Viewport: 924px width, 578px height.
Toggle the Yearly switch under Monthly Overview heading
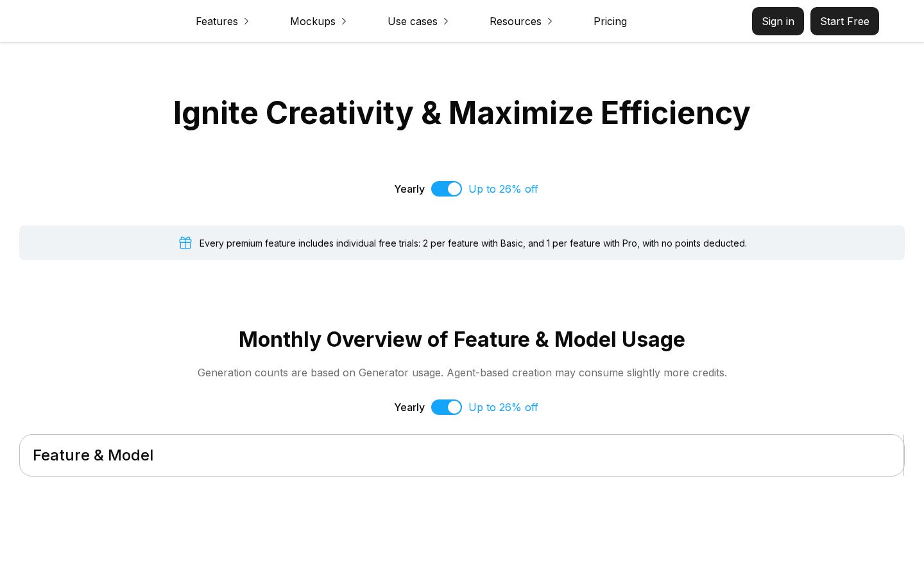pyautogui.click(x=447, y=407)
